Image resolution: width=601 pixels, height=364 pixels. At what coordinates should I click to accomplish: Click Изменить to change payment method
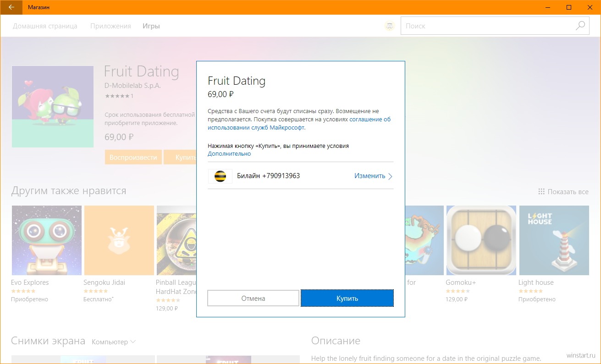(369, 176)
